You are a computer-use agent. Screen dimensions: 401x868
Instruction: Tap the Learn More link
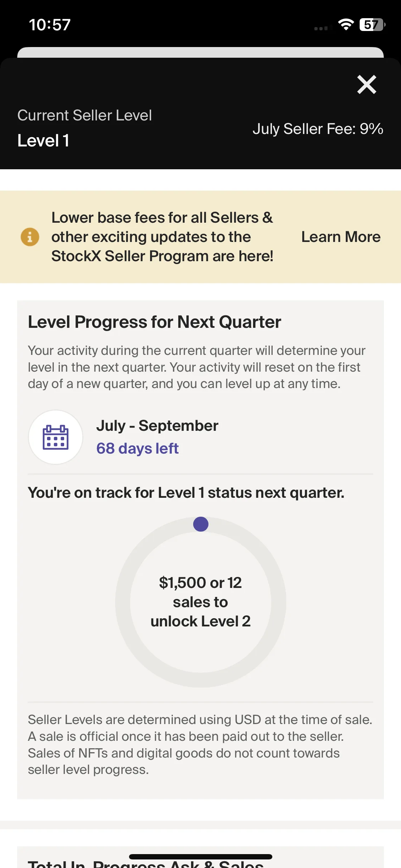coord(341,237)
